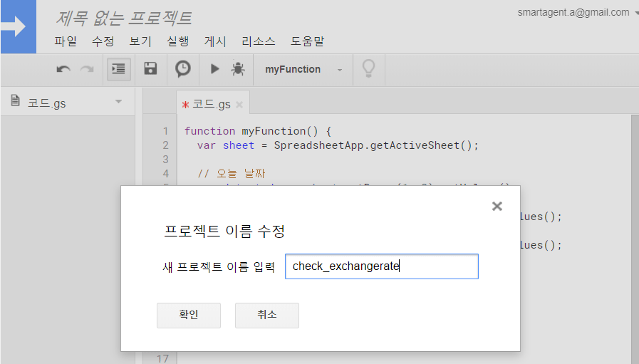Open the 파일 menu

click(x=65, y=41)
